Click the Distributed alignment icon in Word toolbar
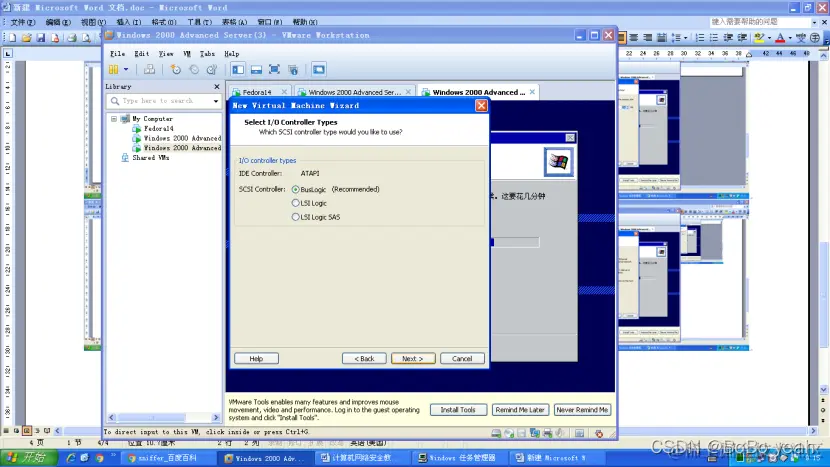Screen dimensions: 830x467 click(662, 38)
